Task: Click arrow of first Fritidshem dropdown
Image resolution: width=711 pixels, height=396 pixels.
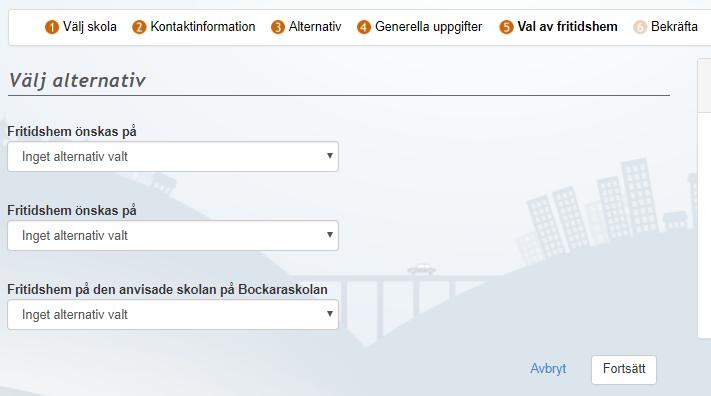Action: (330, 156)
